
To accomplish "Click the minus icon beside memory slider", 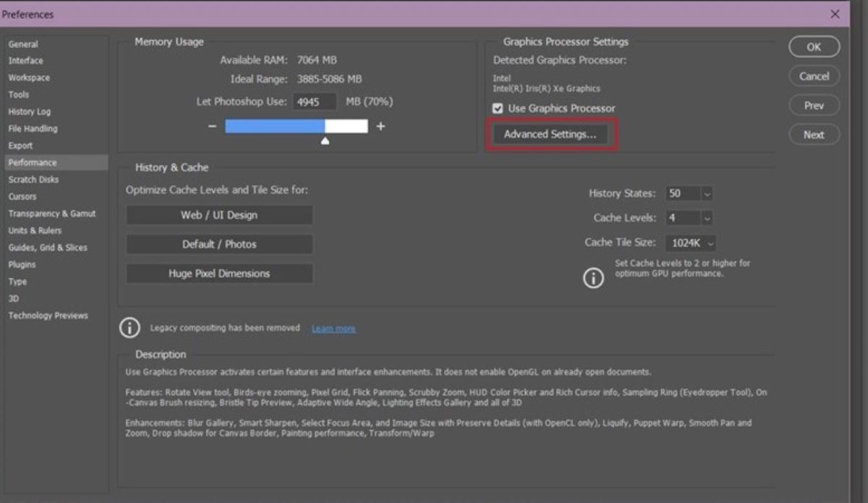I will [x=212, y=127].
